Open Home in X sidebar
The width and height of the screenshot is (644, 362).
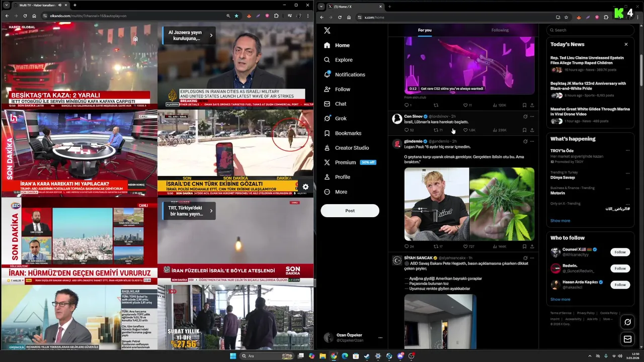tap(337, 45)
